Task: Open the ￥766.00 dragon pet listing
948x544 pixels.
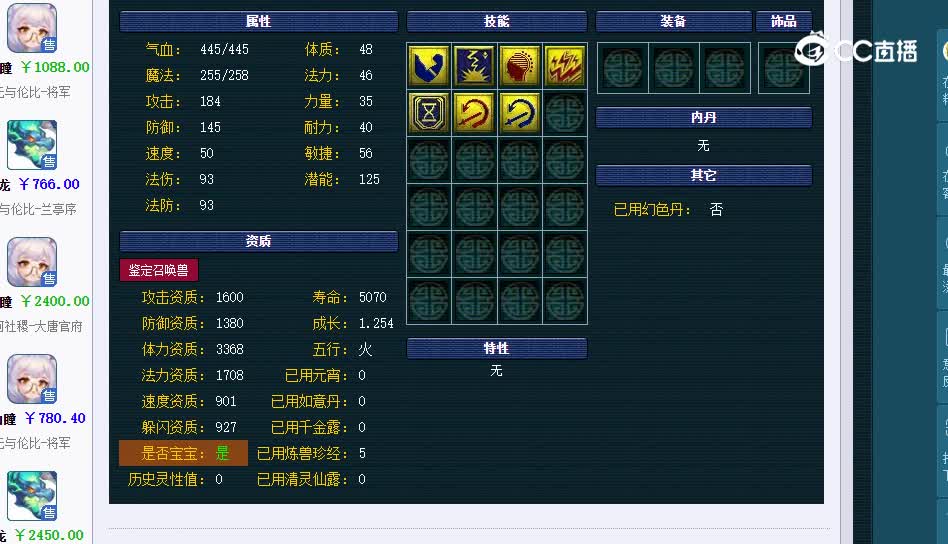Action: tap(32, 145)
